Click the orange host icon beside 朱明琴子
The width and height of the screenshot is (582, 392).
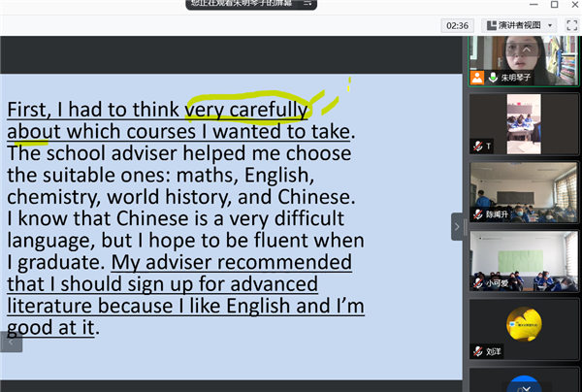click(477, 78)
